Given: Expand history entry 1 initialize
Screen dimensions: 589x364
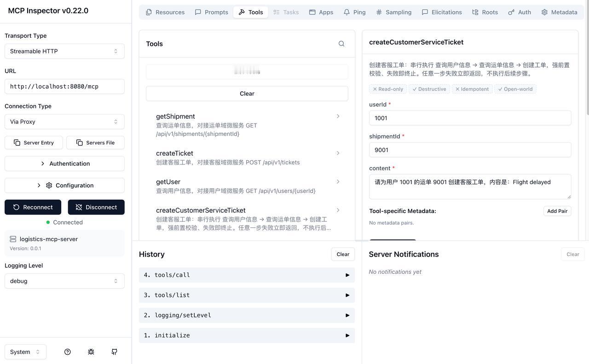Looking at the screenshot, I should coord(247,335).
